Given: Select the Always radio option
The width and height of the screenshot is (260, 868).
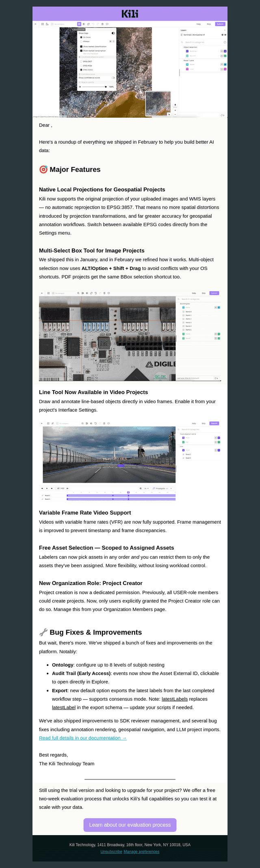Looking at the screenshot, I should coord(81,41).
